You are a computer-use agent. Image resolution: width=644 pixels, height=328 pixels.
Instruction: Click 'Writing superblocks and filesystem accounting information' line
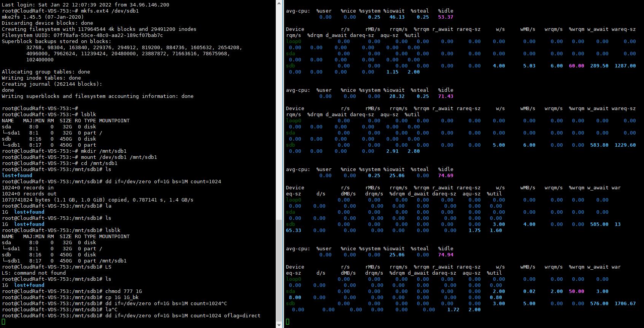[x=98, y=96]
